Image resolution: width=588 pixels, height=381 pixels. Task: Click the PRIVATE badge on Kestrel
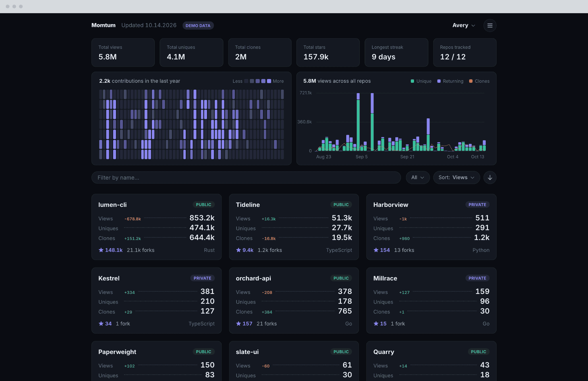pyautogui.click(x=202, y=278)
